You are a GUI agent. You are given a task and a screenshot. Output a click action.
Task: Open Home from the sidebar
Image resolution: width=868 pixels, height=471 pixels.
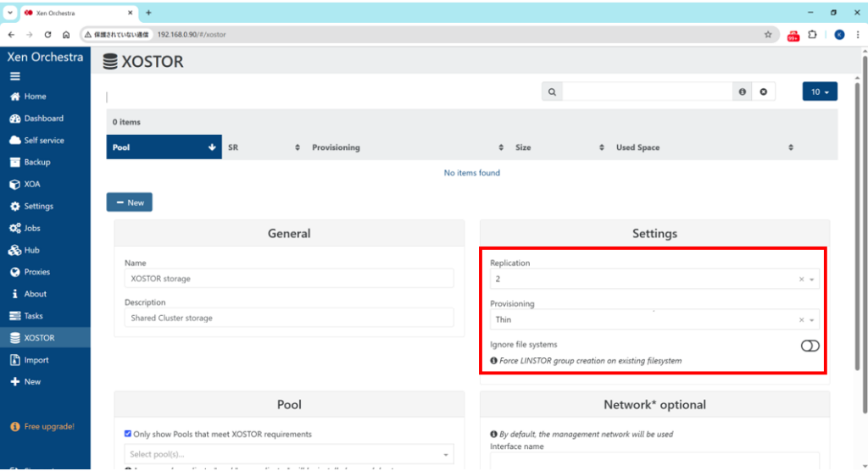click(x=35, y=97)
